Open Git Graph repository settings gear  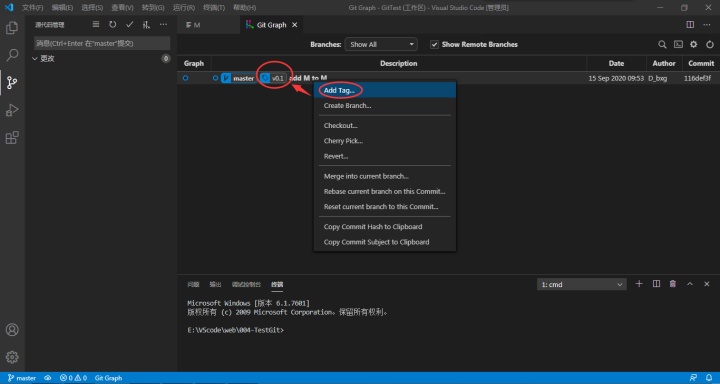(694, 45)
